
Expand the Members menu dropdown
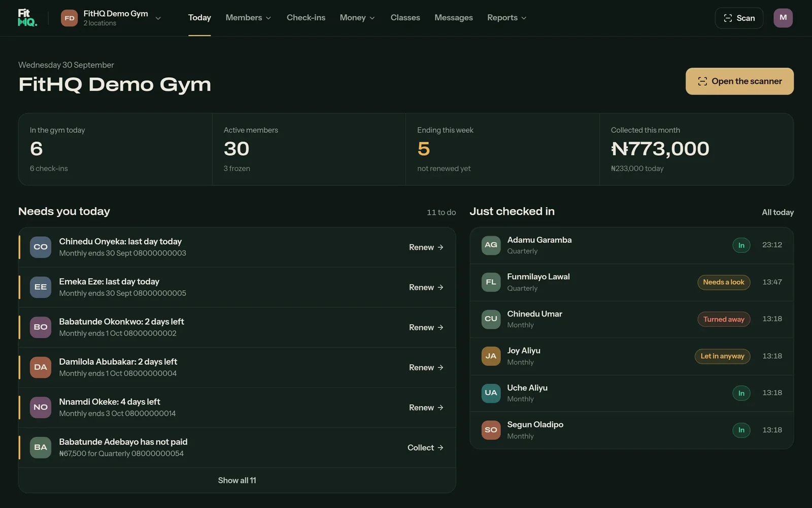pyautogui.click(x=248, y=18)
